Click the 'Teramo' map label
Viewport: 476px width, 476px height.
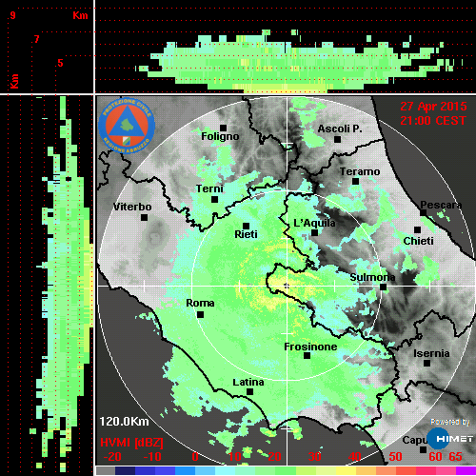(x=360, y=171)
